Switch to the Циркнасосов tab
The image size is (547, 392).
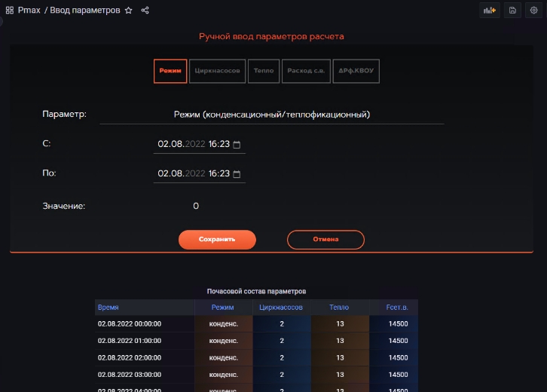(217, 71)
